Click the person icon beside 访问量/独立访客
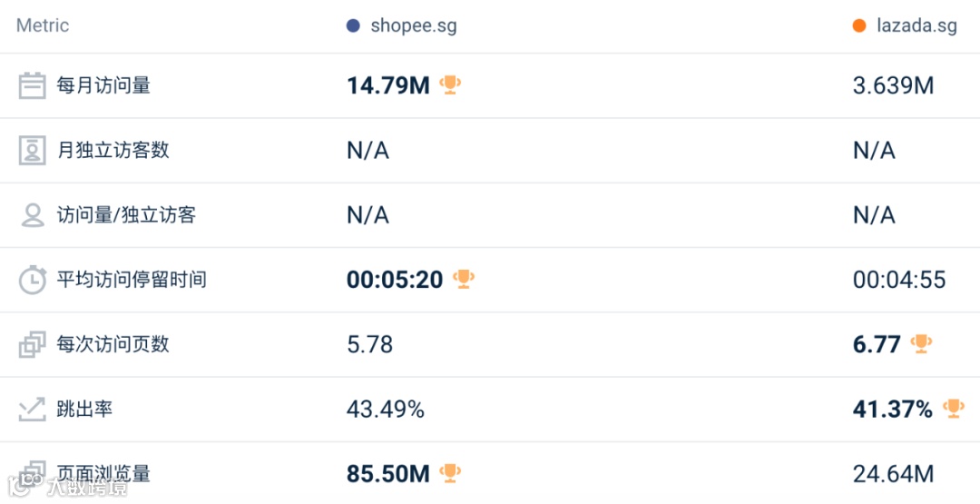980x504 pixels. (x=33, y=215)
